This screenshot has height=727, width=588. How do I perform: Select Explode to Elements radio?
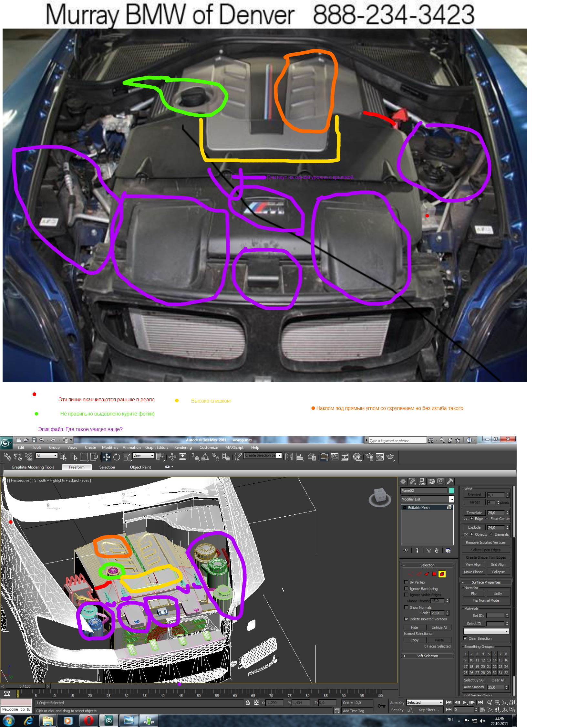(491, 534)
